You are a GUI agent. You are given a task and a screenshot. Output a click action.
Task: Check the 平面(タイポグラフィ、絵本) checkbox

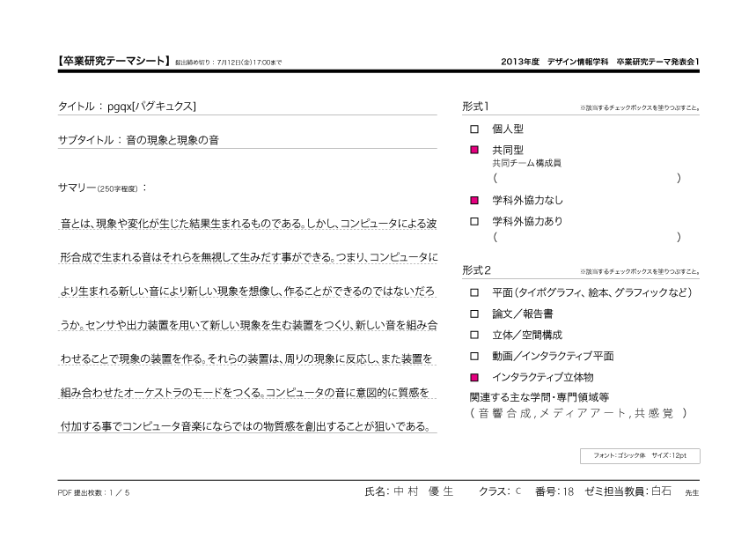click(474, 292)
